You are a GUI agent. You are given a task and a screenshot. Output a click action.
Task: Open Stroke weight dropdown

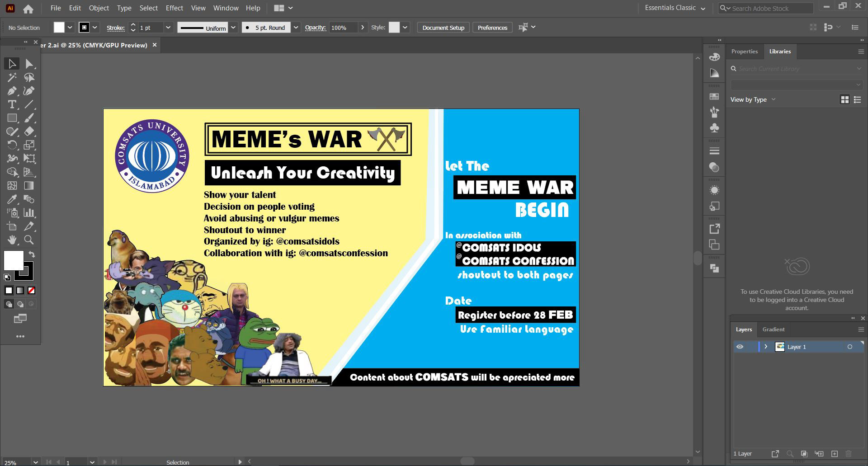(x=168, y=28)
